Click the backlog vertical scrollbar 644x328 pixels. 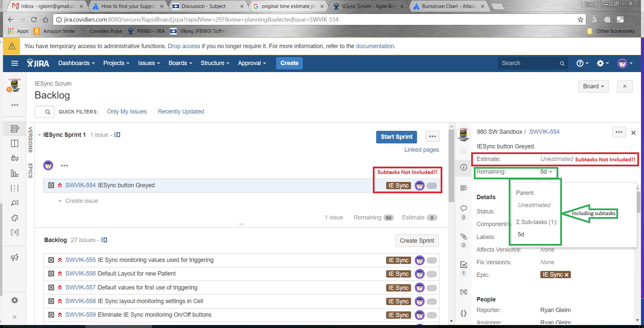(x=451, y=165)
